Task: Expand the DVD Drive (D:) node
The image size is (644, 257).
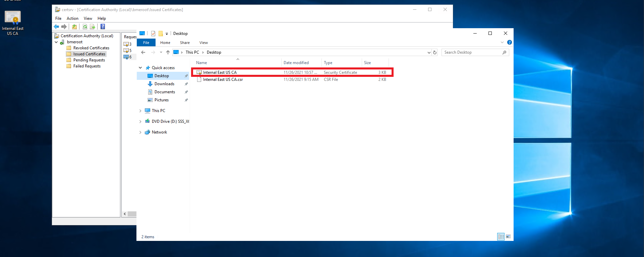Action: [140, 121]
